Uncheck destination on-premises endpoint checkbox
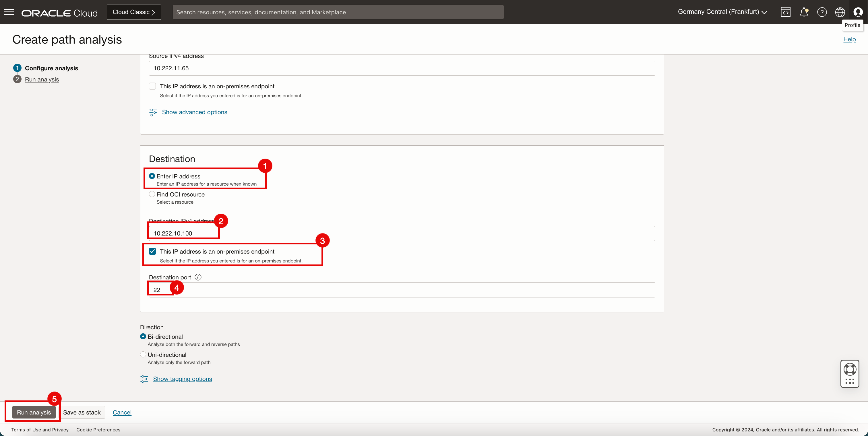This screenshot has width=868, height=436. pyautogui.click(x=153, y=251)
